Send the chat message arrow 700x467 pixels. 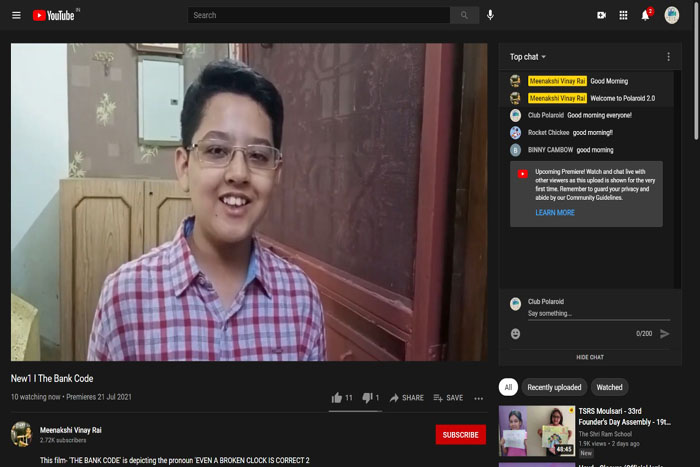pos(664,334)
